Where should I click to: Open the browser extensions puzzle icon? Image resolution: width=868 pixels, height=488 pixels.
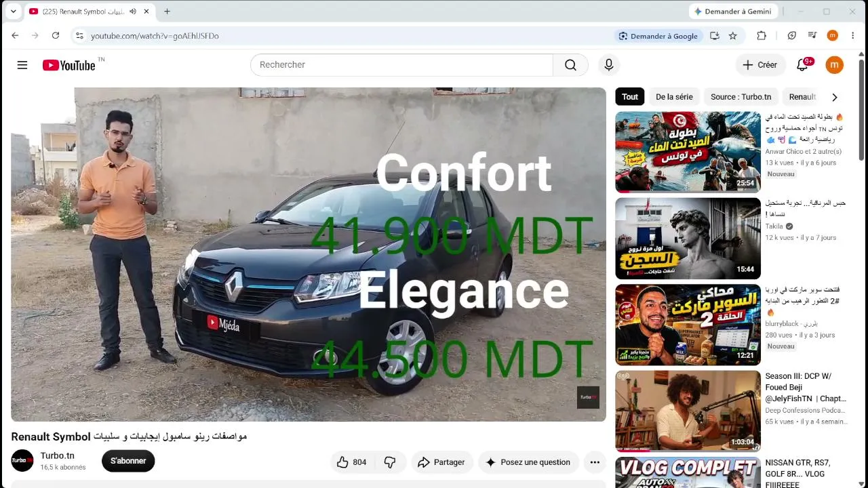762,36
